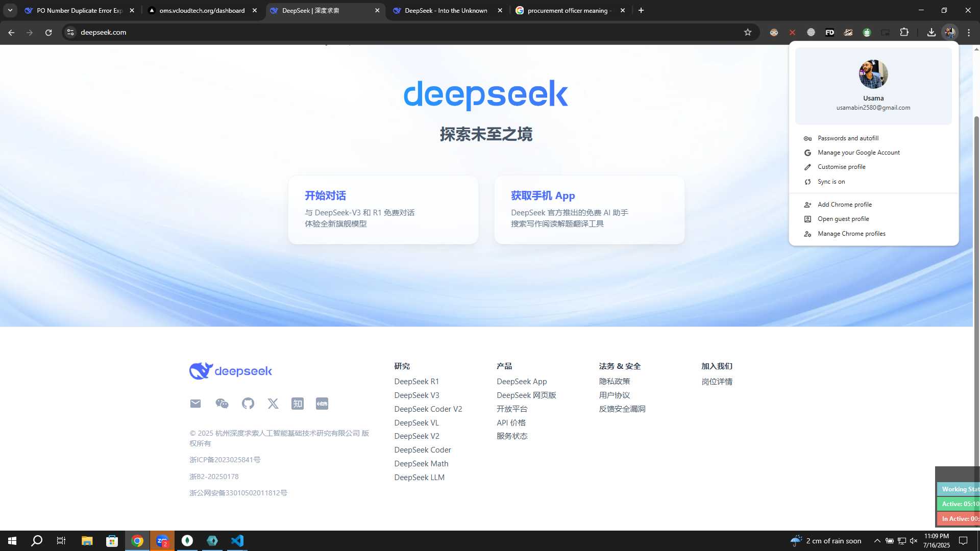The width and height of the screenshot is (980, 551).
Task: Select Manage your Google Account
Action: tap(873, 153)
